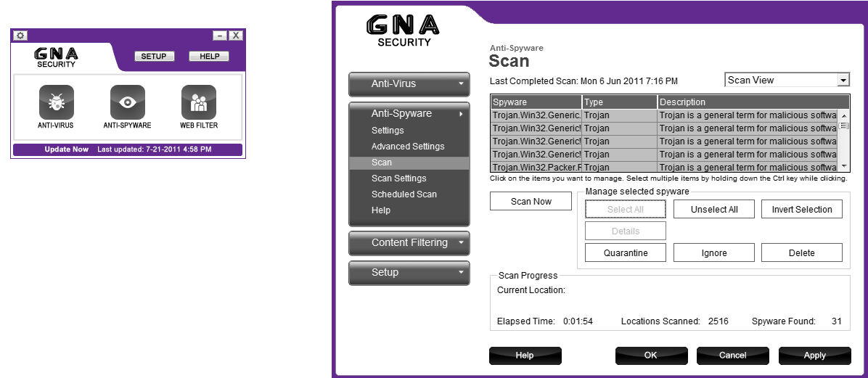Screen dimensions: 868x378
Task: Collapse the Anti-Spyware sidebar section
Action: pos(409,113)
